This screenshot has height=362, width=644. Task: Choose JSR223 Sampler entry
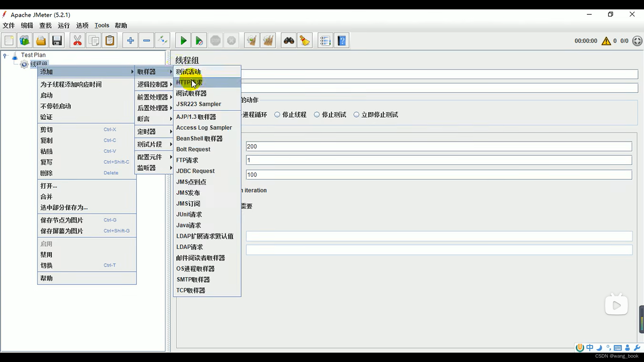207,104
